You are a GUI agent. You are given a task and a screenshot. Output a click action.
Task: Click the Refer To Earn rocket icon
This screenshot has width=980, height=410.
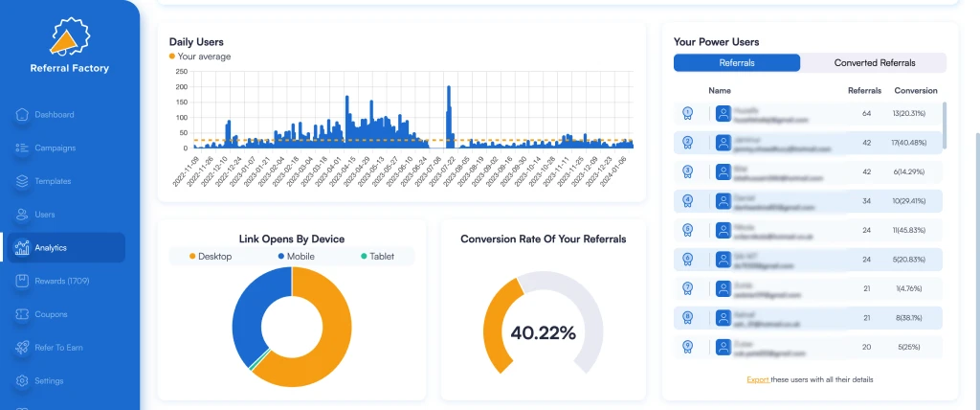[22, 348]
